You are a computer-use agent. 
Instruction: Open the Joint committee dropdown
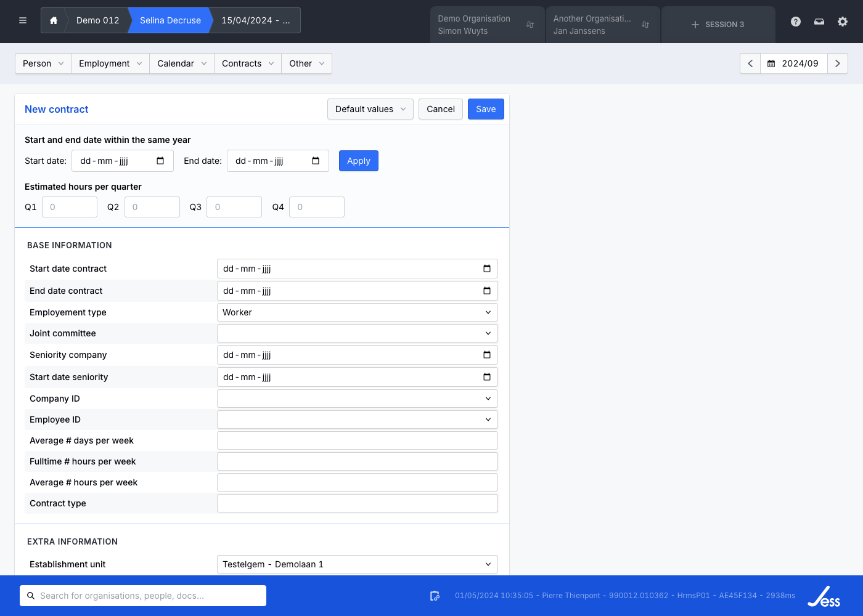[357, 333]
